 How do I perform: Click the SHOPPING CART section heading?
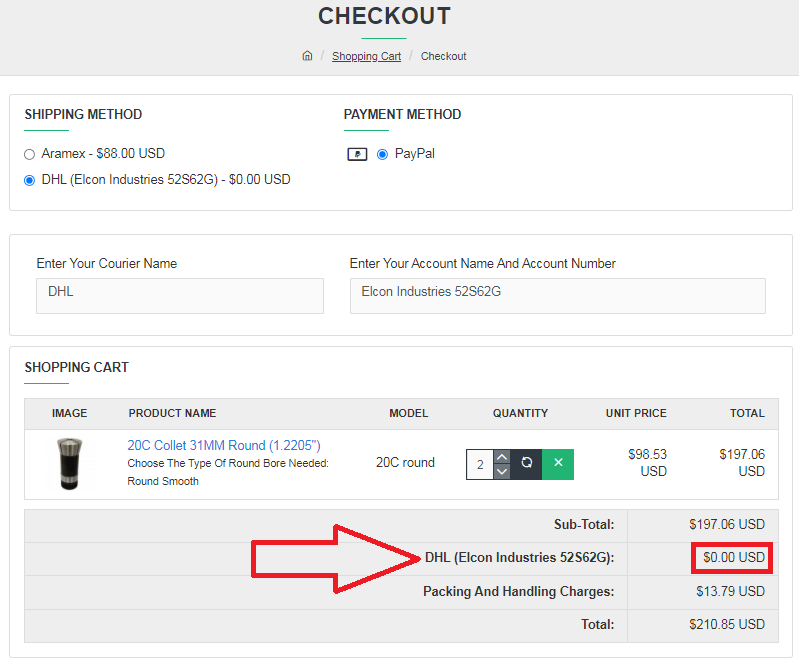(76, 367)
